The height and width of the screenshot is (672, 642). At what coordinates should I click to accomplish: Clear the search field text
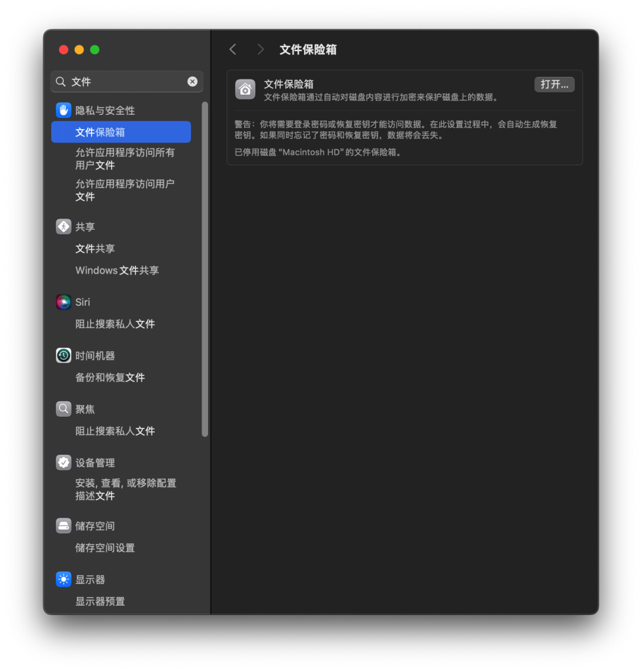[x=192, y=81]
